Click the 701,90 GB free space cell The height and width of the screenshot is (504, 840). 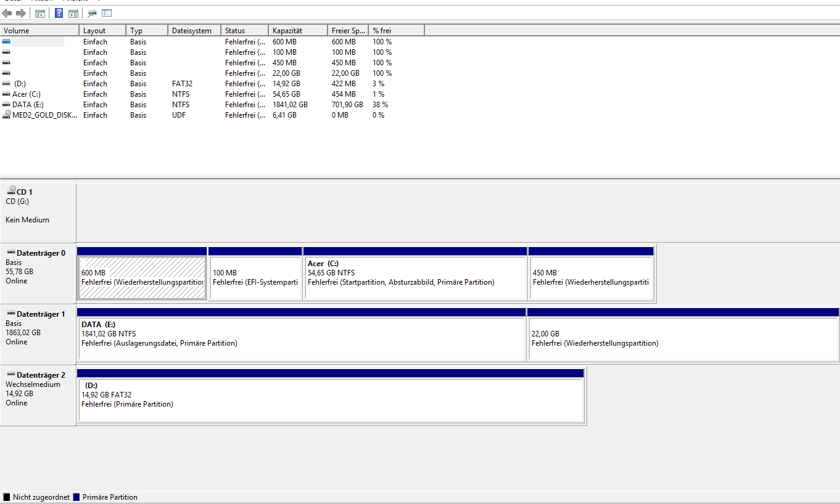(347, 105)
